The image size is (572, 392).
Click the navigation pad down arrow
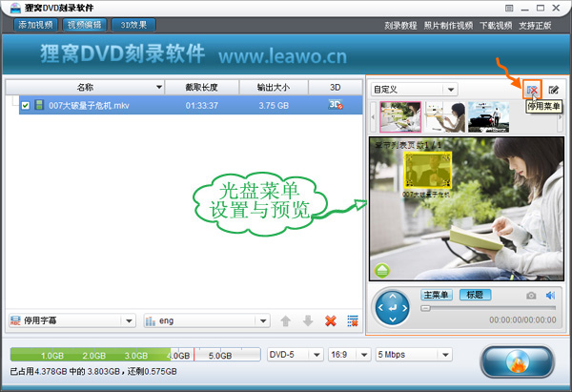pos(393,320)
